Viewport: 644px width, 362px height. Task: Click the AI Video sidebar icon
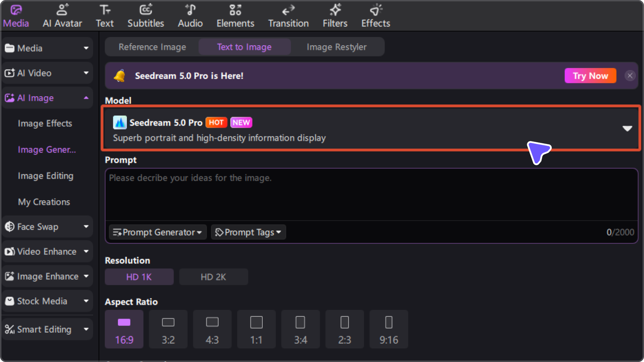click(x=9, y=73)
